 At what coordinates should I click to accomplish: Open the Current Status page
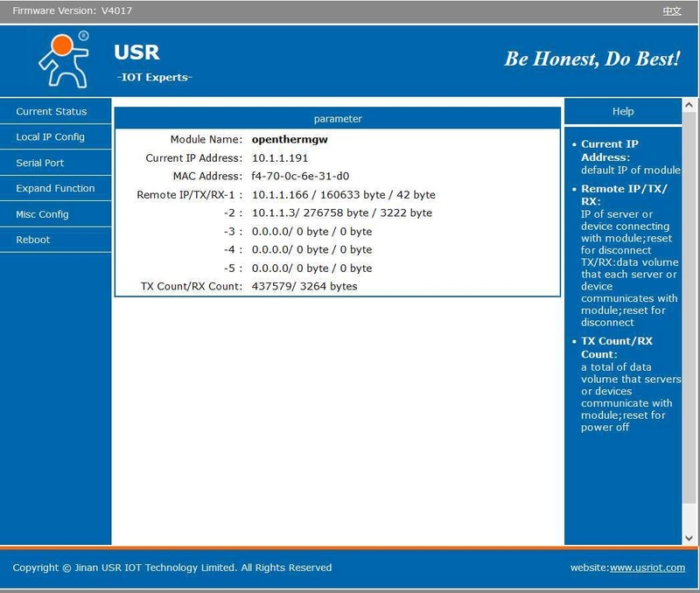tap(52, 112)
